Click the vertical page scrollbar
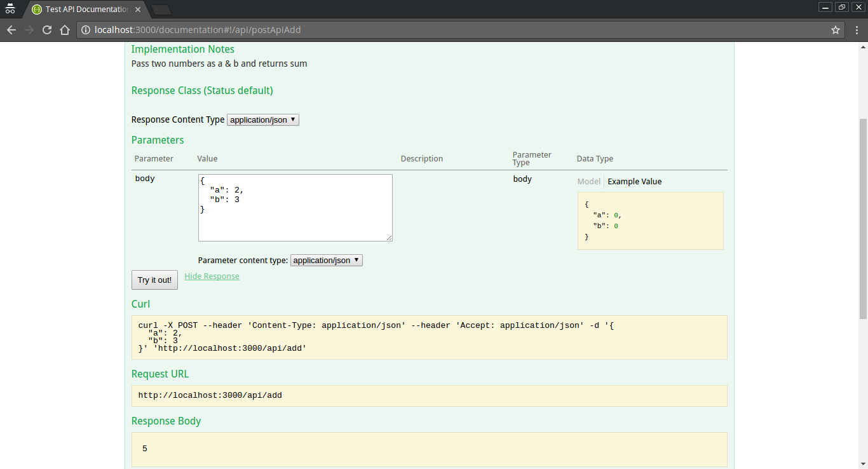Viewport: 868px width, 469px height. click(x=863, y=218)
